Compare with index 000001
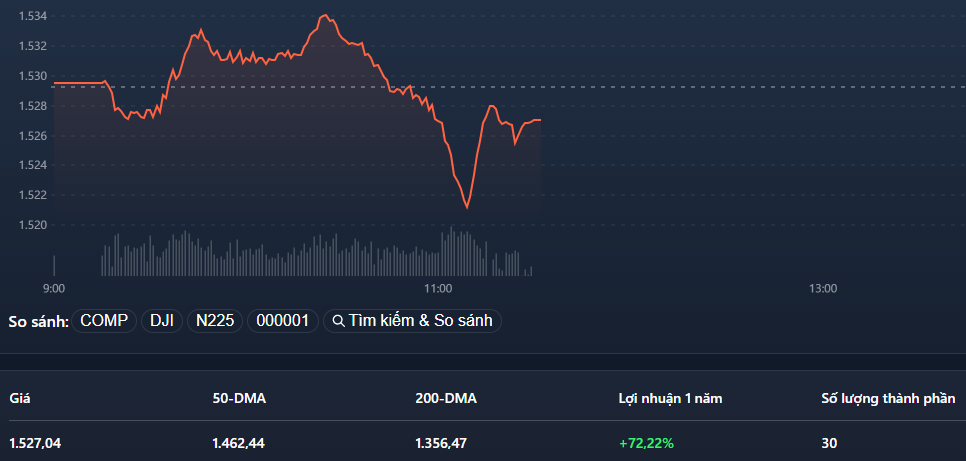Image resolution: width=966 pixels, height=461 pixels. point(283,321)
